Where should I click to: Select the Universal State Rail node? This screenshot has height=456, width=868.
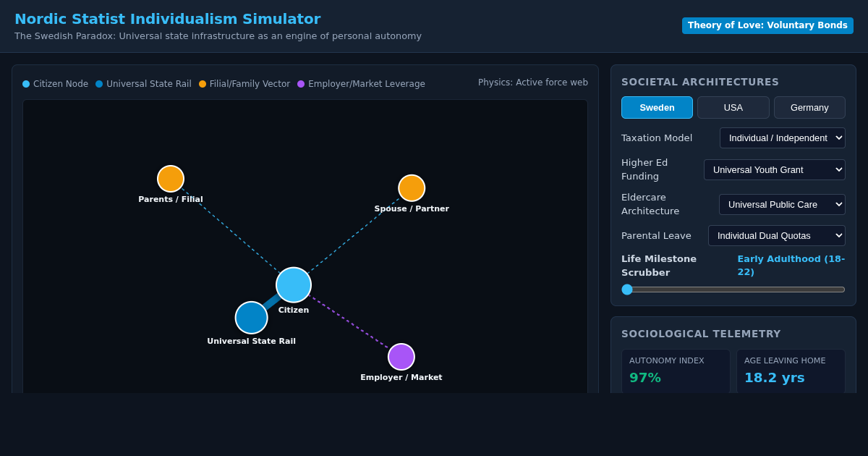252,318
